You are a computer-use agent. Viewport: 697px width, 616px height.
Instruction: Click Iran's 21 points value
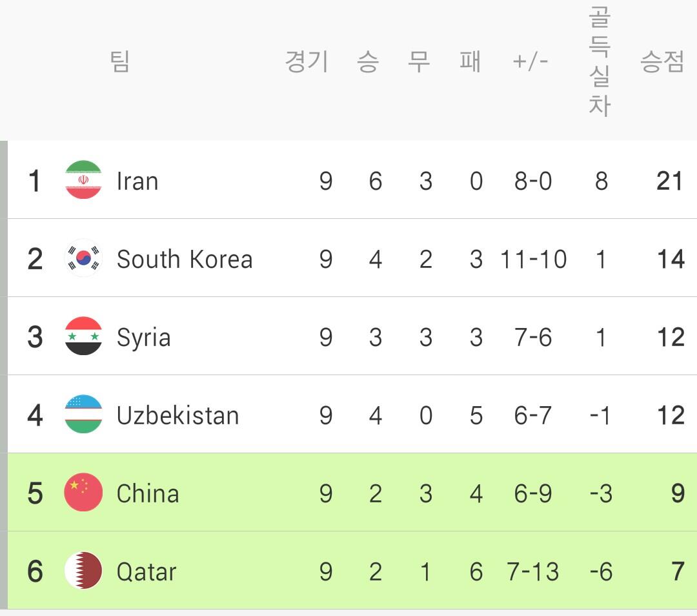click(x=670, y=181)
